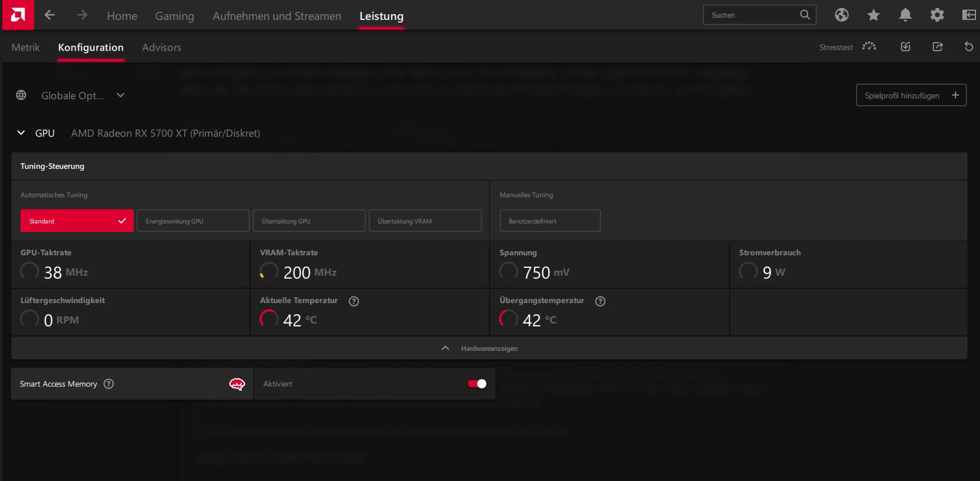Screen dimensions: 980x481
Task: Switch to the Advisors tab
Action: (x=162, y=47)
